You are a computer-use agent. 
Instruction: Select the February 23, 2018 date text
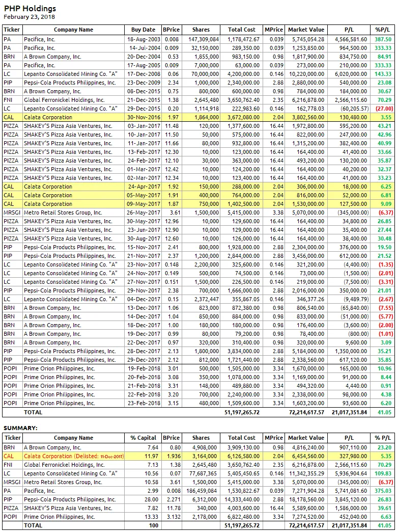coord(29,17)
